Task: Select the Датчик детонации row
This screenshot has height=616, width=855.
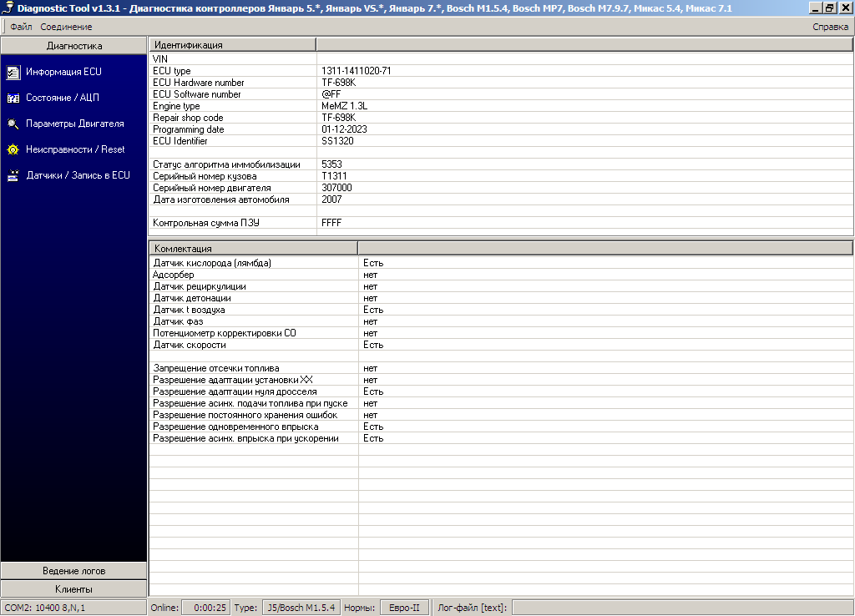Action: click(501, 298)
